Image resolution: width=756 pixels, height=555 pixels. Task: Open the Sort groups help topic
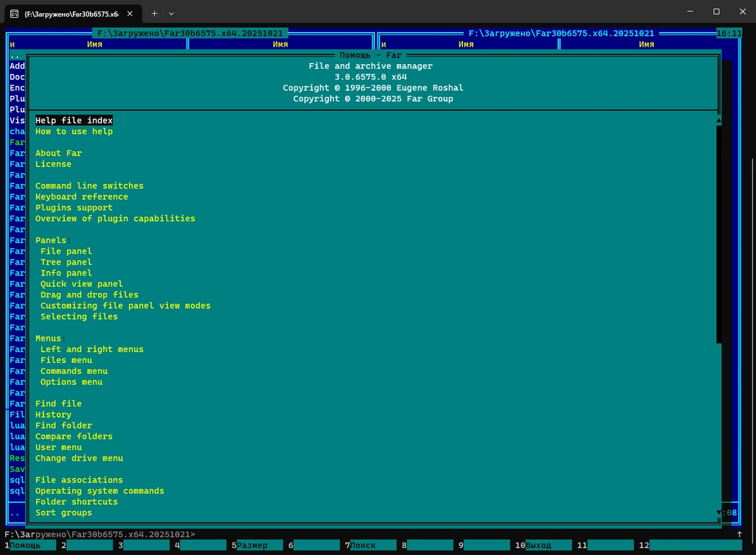[x=64, y=513]
